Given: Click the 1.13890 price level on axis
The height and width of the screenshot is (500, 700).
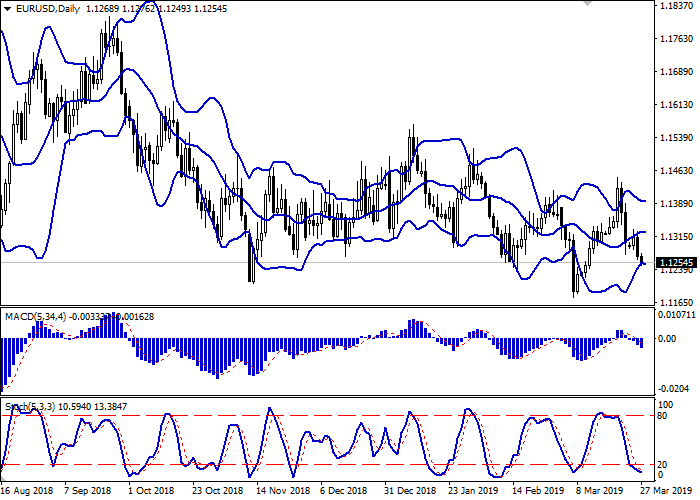Looking at the screenshot, I should point(677,203).
